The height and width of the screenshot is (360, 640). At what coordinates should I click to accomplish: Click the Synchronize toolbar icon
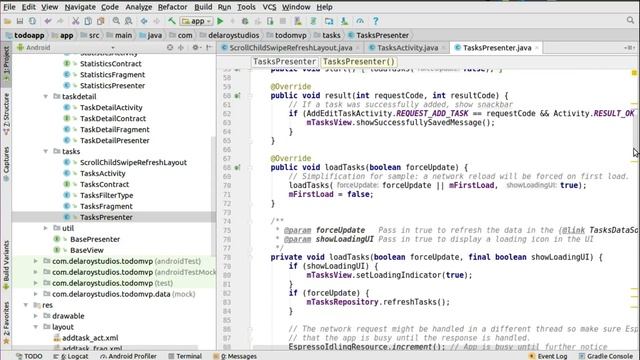click(32, 21)
